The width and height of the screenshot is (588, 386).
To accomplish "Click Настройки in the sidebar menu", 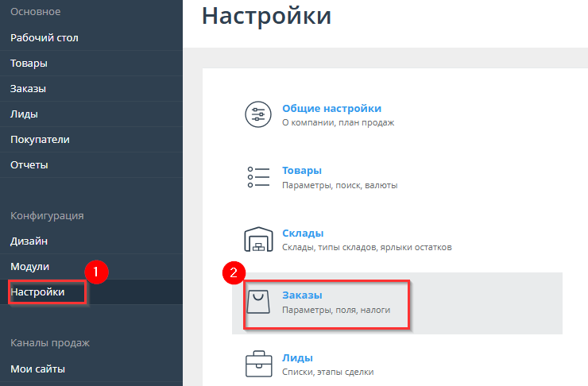I will coord(37,292).
